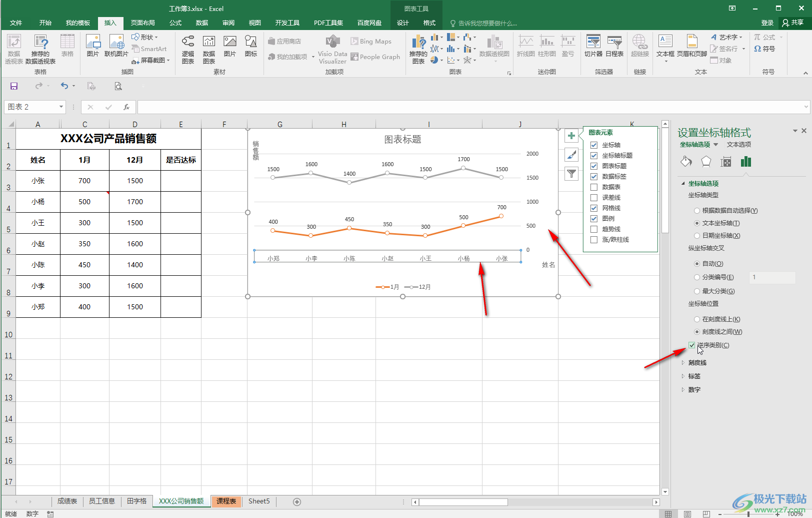This screenshot has height=518, width=812.
Task: Open the 坐标轴选项 dropdown arrow
Action: pos(716,145)
